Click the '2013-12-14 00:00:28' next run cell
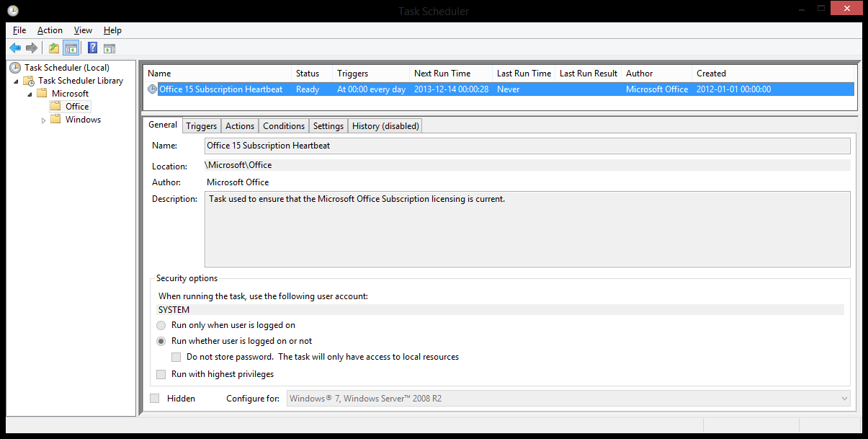Image resolution: width=868 pixels, height=439 pixels. point(451,89)
